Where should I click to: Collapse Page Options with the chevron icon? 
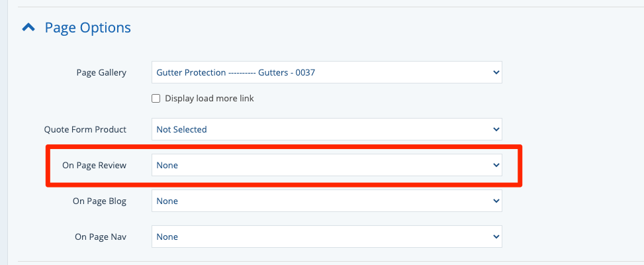(28, 28)
